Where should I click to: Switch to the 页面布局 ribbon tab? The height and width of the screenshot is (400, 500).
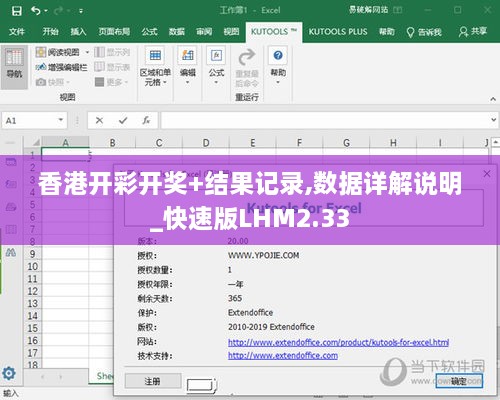[x=114, y=32]
